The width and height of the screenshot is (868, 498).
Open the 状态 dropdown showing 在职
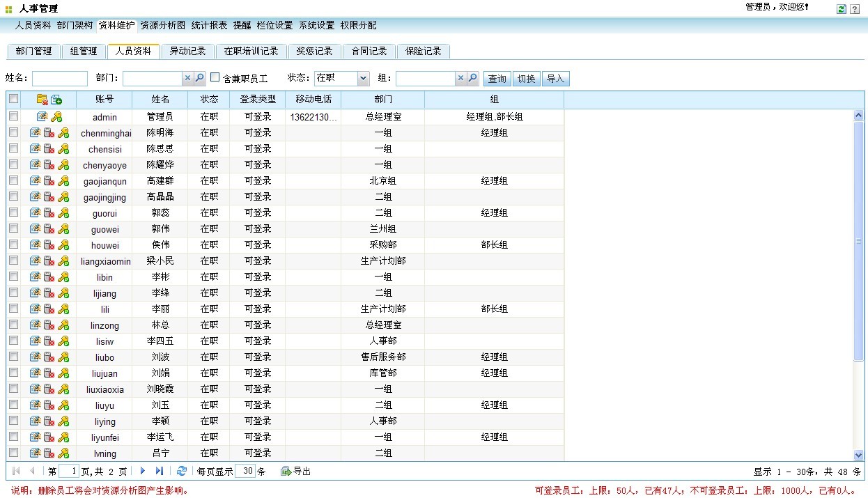point(341,78)
